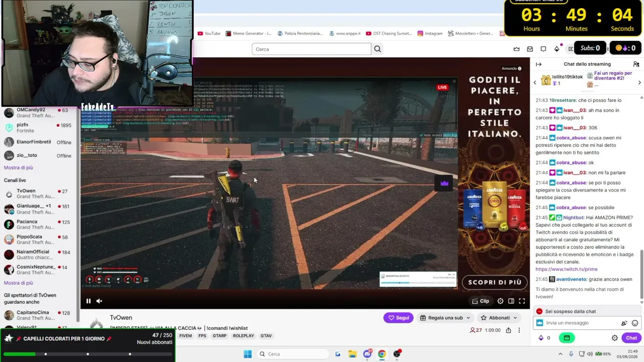Click the 'Scopri di più' Lavazza ad button
This screenshot has height=362, width=644.
pyautogui.click(x=495, y=282)
